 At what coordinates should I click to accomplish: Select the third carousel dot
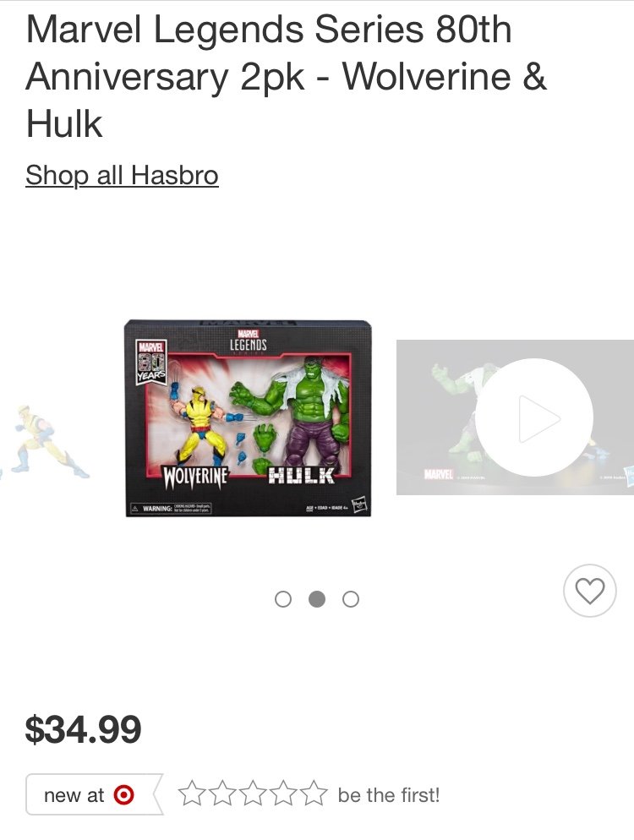pos(351,599)
